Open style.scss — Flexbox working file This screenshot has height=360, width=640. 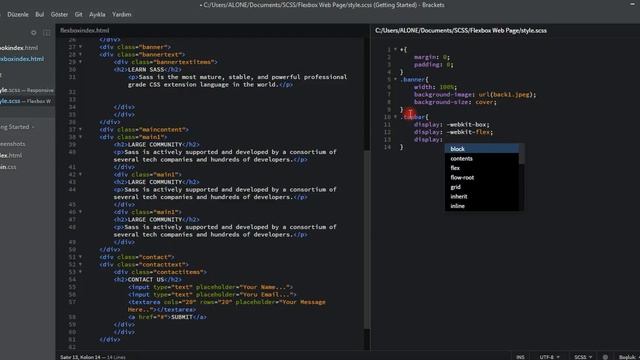tap(25, 101)
